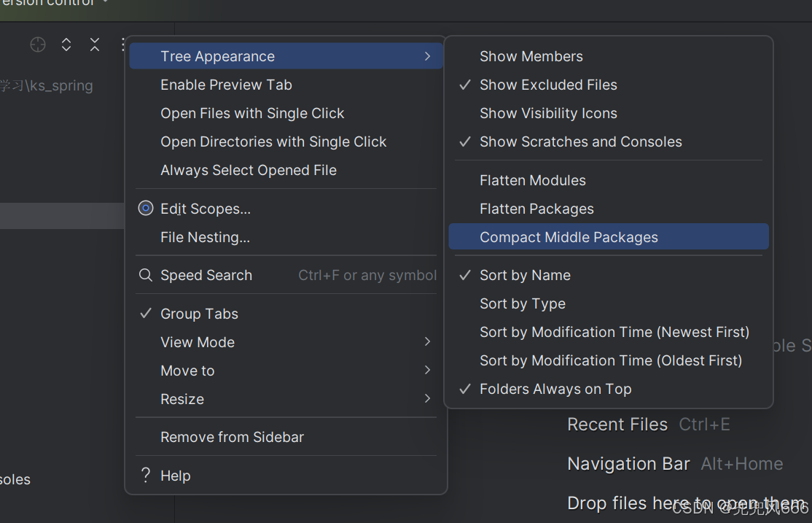
Task: Uncheck the Group Tabs option
Action: click(199, 314)
